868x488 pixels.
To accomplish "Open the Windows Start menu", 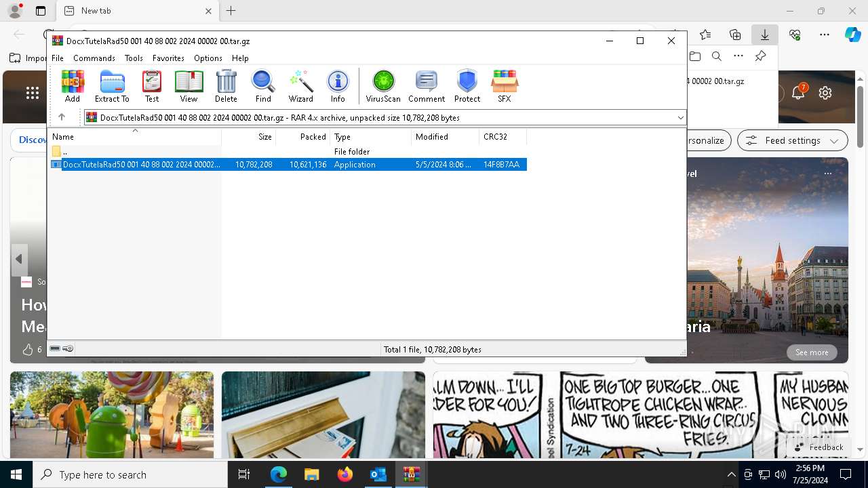I will click(16, 474).
